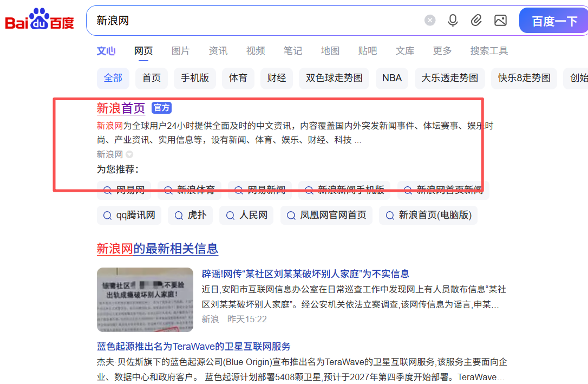Click the 官方 badge next to 新浪首页
The width and height of the screenshot is (588, 384).
[161, 108]
